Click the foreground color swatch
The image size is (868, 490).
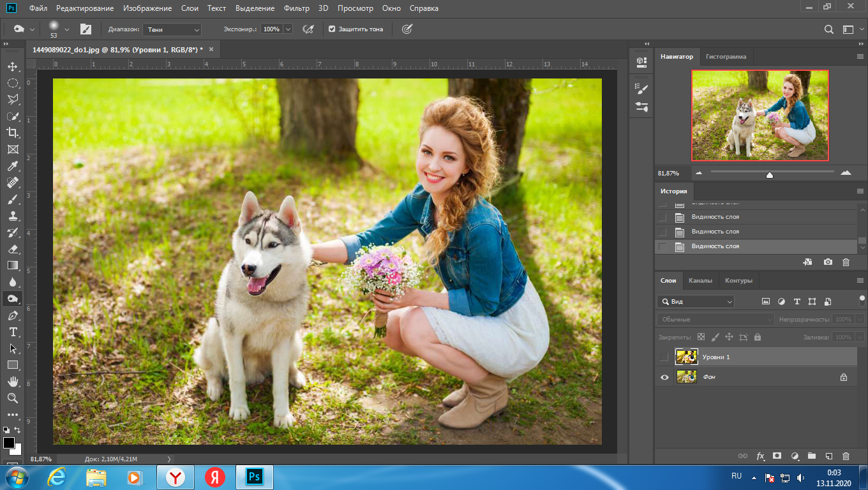coord(9,442)
